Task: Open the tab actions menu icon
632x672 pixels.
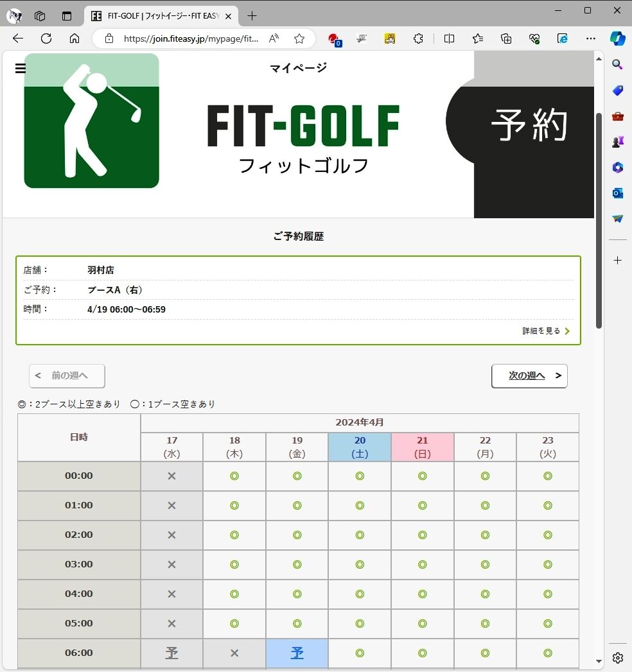Action: [x=67, y=16]
